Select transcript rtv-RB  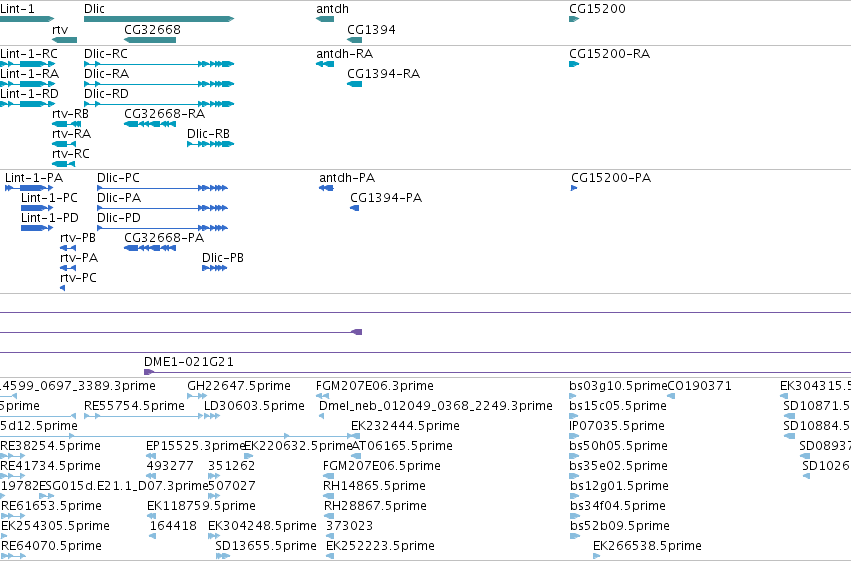pyautogui.click(x=66, y=124)
